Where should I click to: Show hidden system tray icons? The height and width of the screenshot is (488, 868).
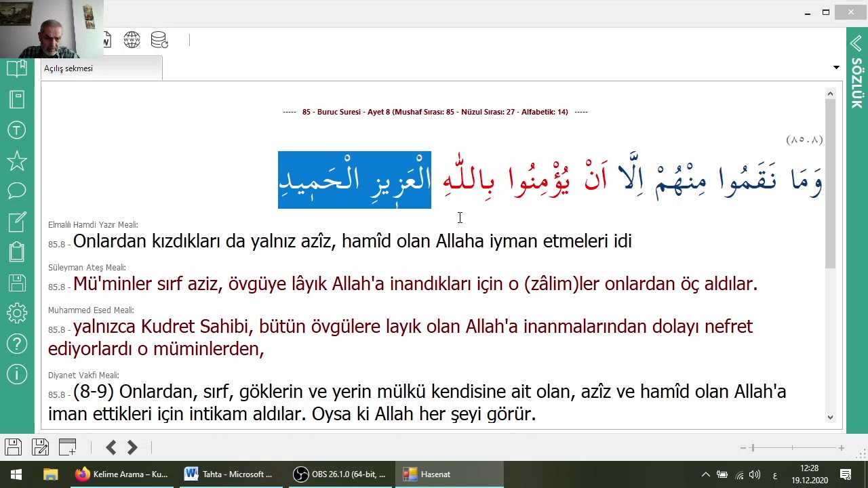click(705, 474)
